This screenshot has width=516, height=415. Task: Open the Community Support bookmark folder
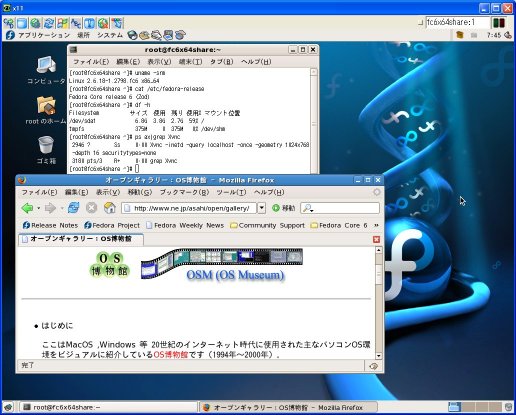tap(267, 226)
